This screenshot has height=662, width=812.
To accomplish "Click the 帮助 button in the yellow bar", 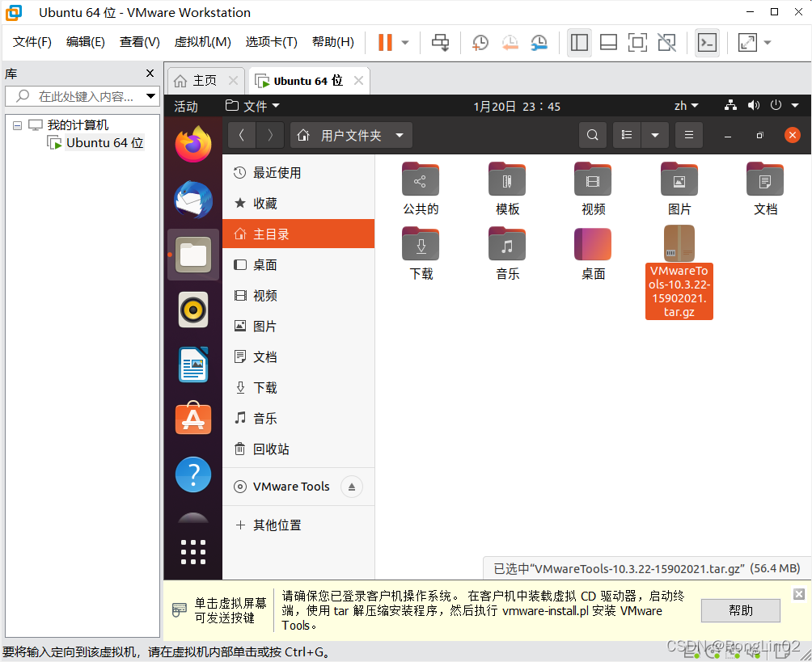I will [741, 611].
